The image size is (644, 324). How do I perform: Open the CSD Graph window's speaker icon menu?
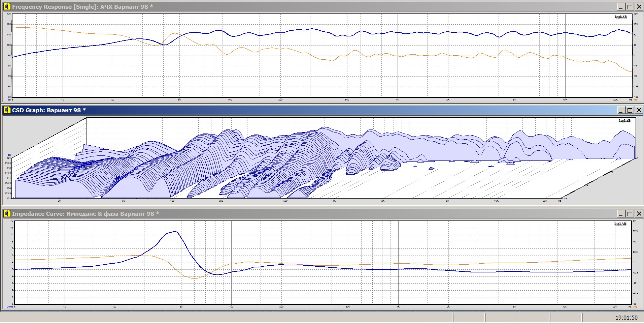click(x=7, y=110)
